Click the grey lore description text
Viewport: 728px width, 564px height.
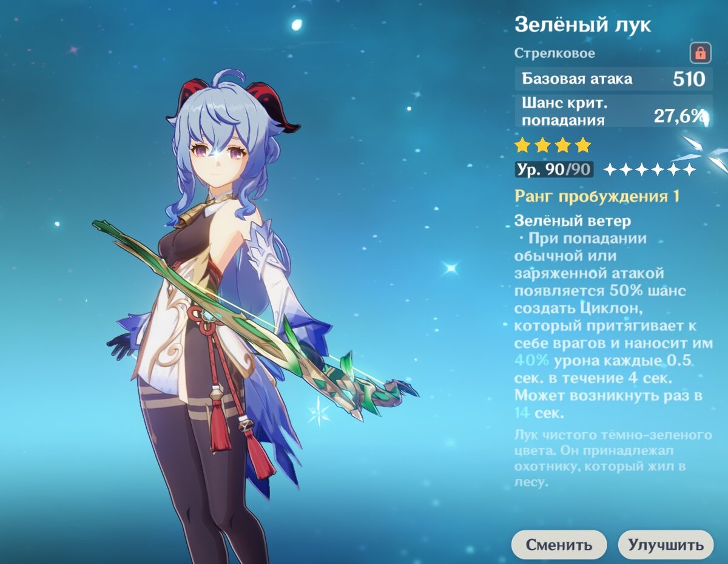pos(613,459)
